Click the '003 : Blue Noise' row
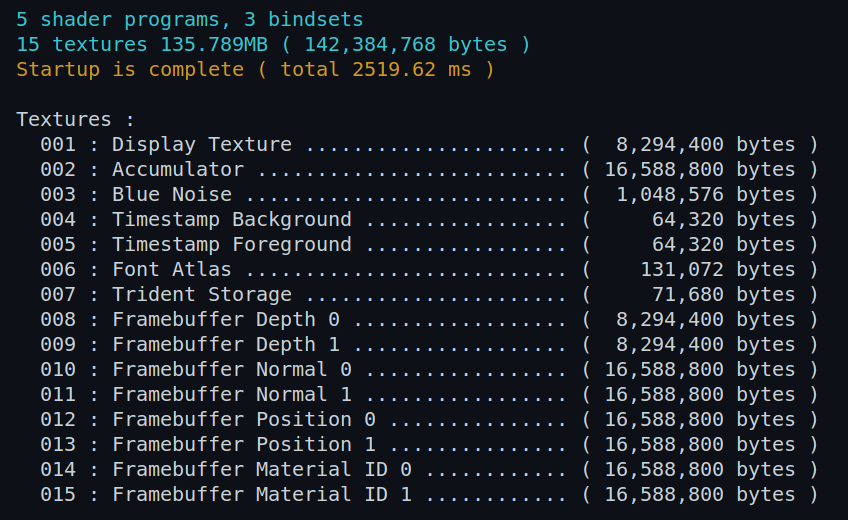 click(x=429, y=195)
